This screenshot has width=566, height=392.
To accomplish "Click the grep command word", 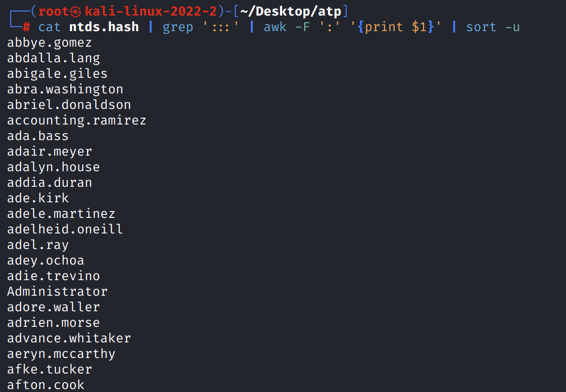I will (178, 27).
